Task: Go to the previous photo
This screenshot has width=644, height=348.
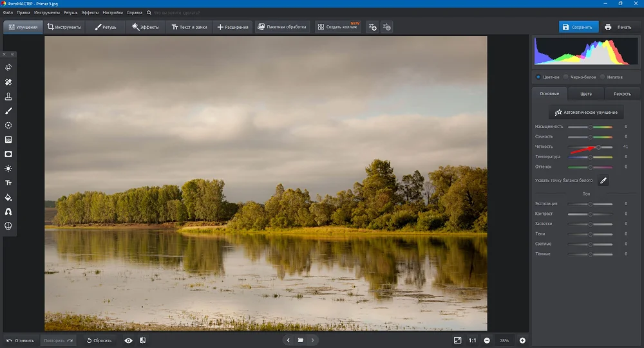Action: 289,340
